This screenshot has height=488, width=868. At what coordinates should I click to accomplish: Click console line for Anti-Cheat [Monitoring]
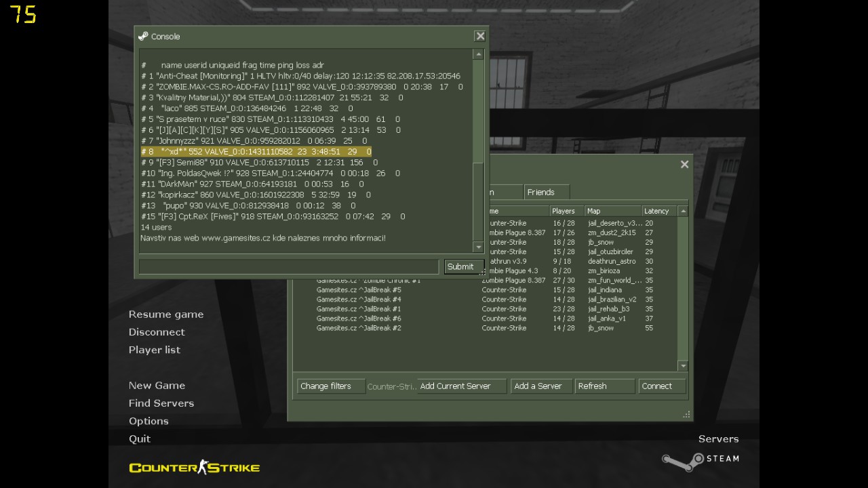pyautogui.click(x=300, y=76)
